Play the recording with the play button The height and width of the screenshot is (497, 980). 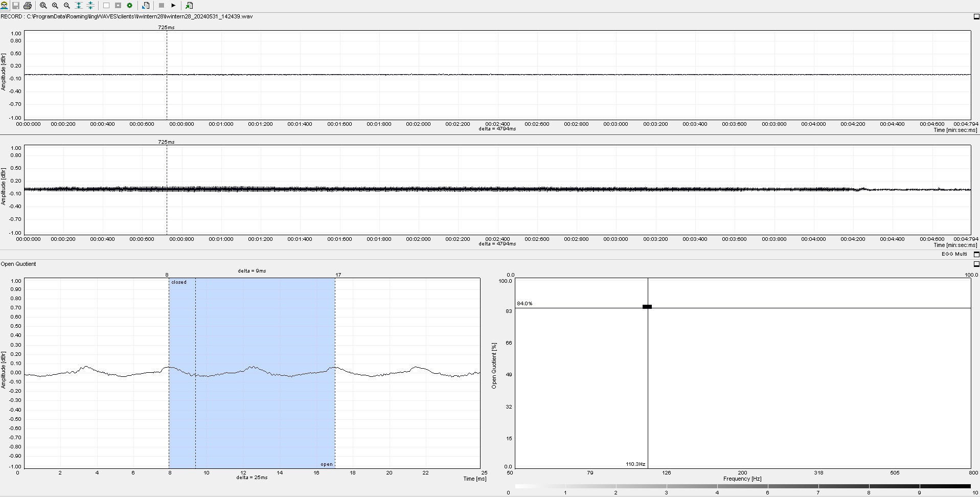pyautogui.click(x=173, y=6)
